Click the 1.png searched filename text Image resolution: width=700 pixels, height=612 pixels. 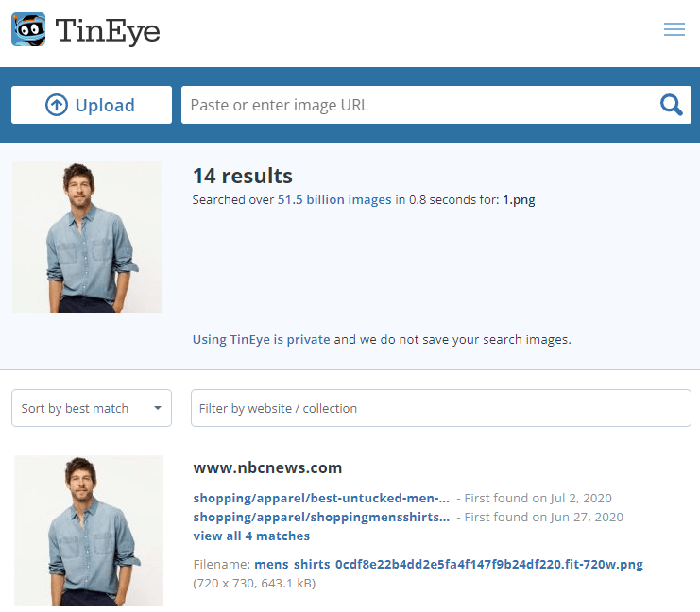click(x=519, y=200)
